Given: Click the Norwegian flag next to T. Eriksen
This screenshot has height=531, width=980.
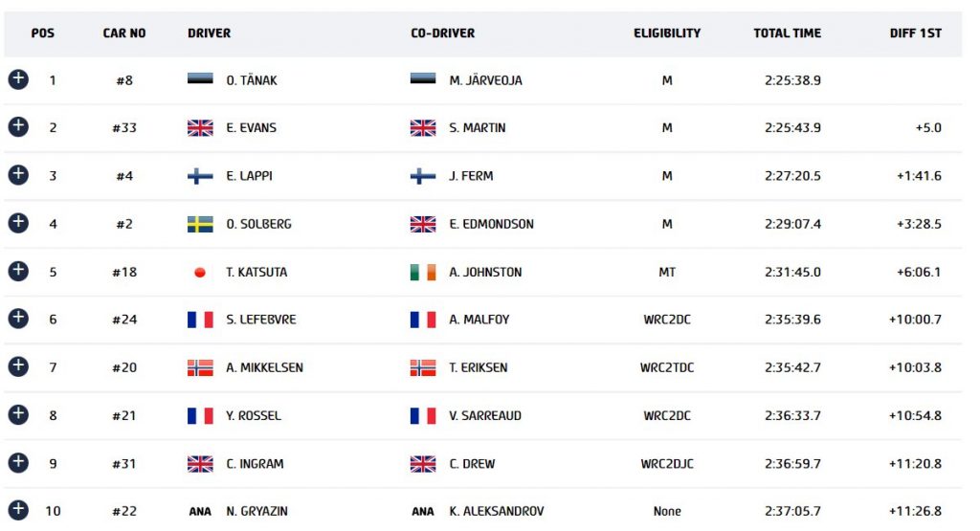Looking at the screenshot, I should (x=423, y=367).
